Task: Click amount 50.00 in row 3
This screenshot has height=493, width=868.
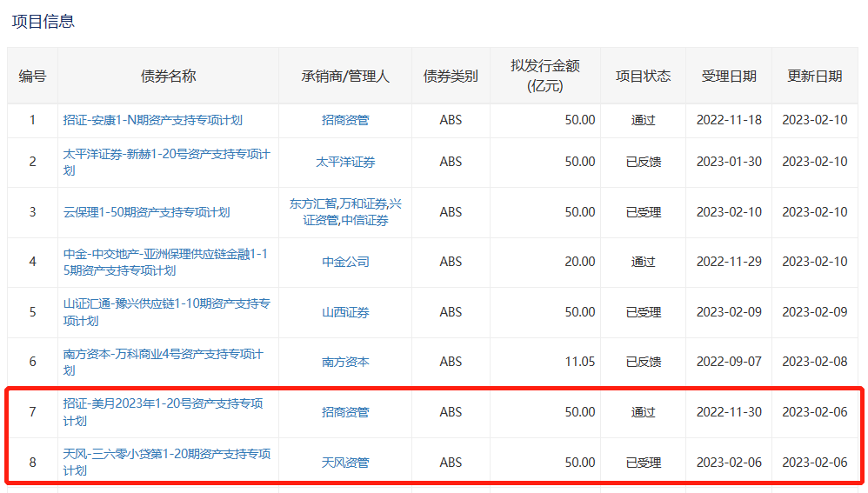Action: (580, 212)
